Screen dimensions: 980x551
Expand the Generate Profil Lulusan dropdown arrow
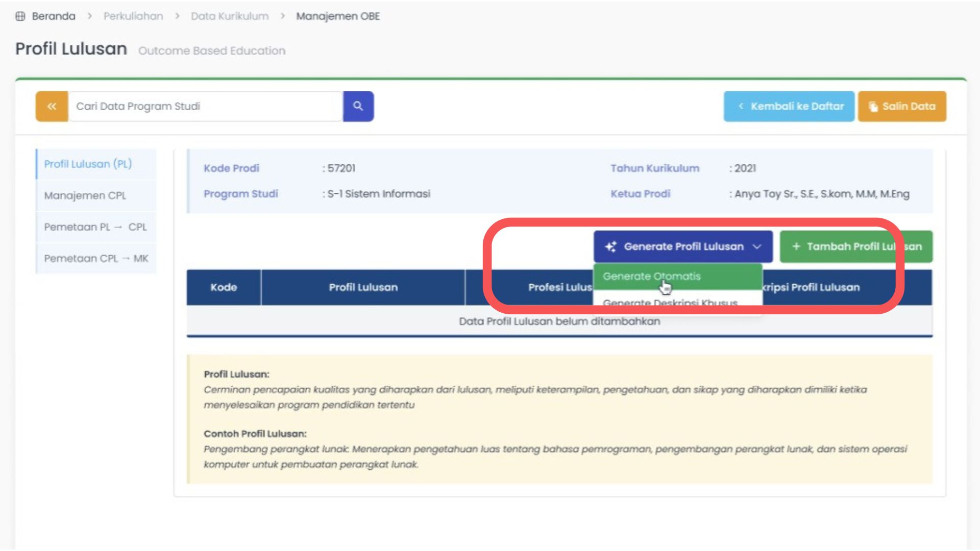[757, 247]
